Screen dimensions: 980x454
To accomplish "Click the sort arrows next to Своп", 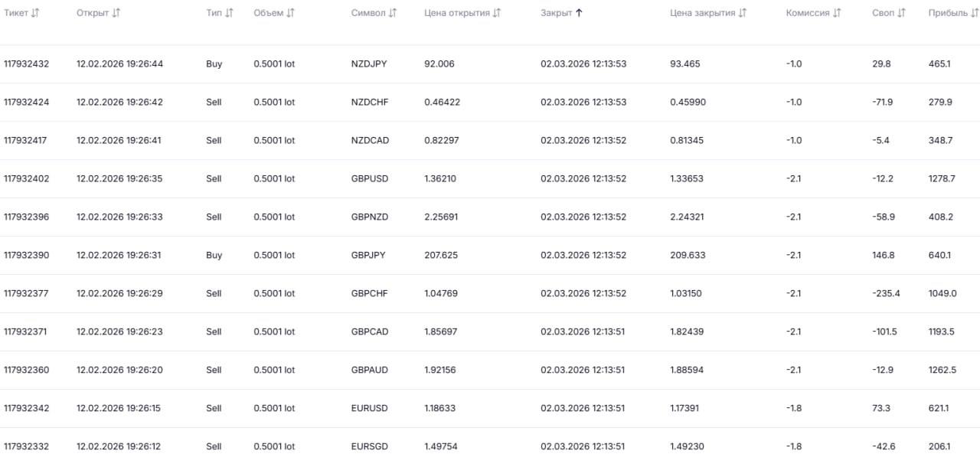I will 901,13.
